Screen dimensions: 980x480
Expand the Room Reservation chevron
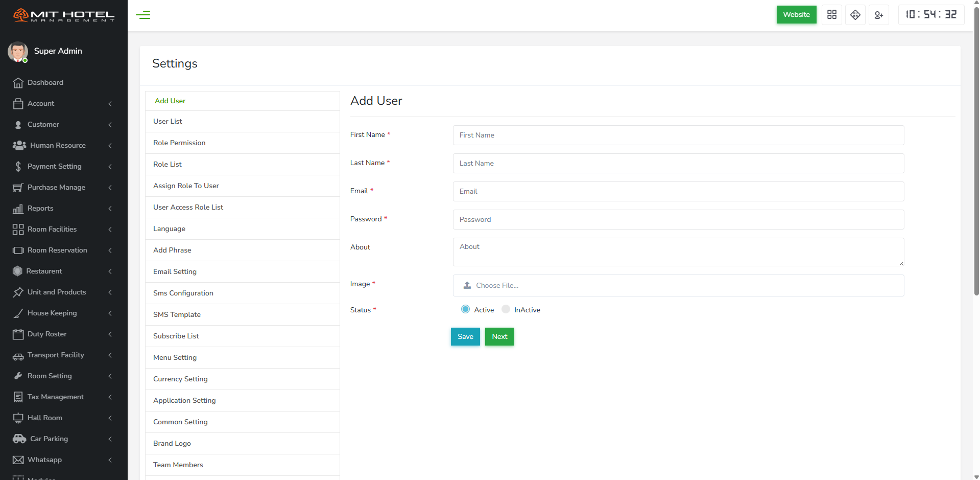point(110,250)
